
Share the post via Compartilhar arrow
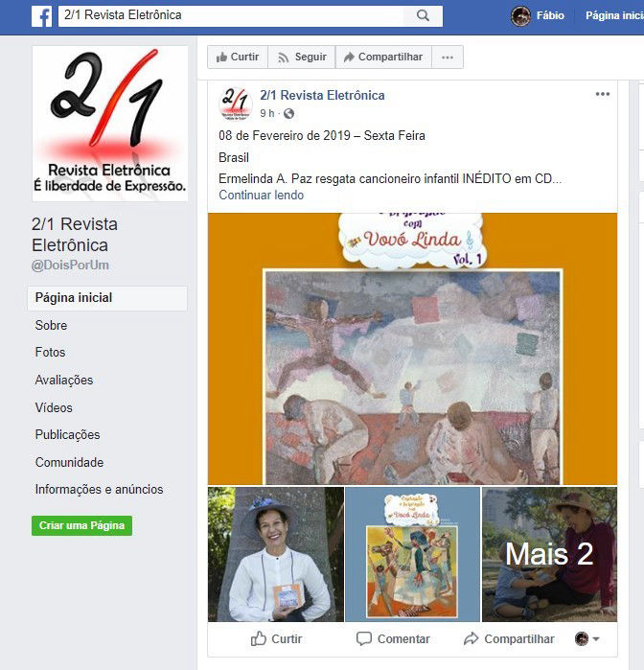tap(509, 638)
